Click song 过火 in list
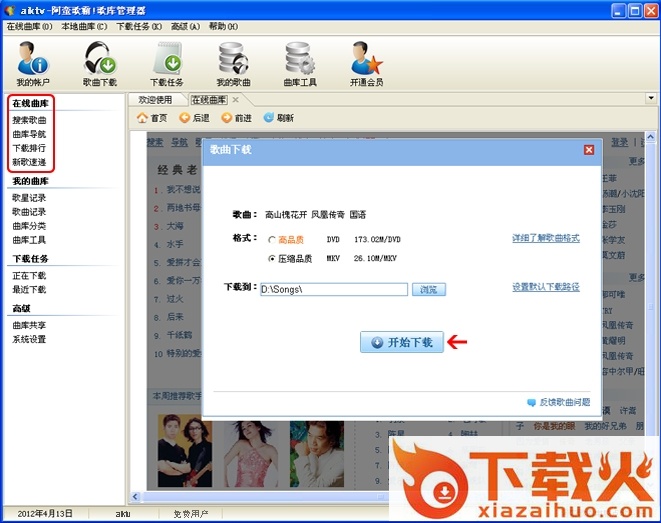661x523 pixels. coord(175,299)
